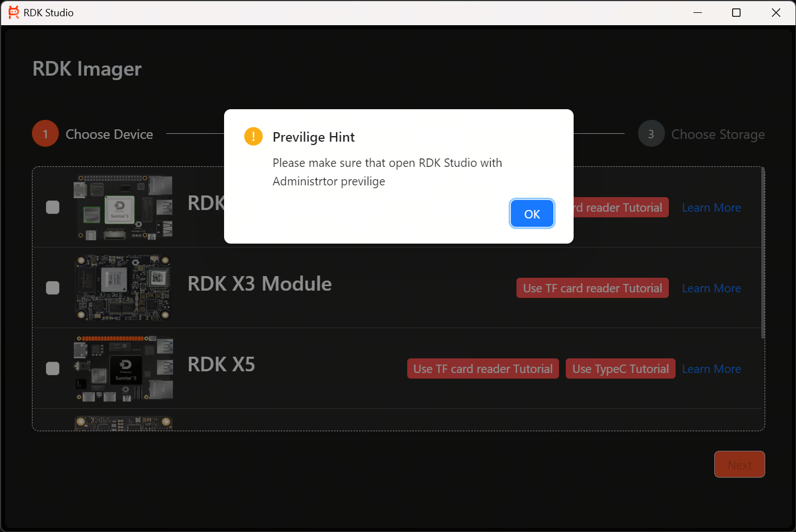Viewport: 796px width, 532px height.
Task: Click the RDK X5 board thumbnail
Action: [x=123, y=368]
